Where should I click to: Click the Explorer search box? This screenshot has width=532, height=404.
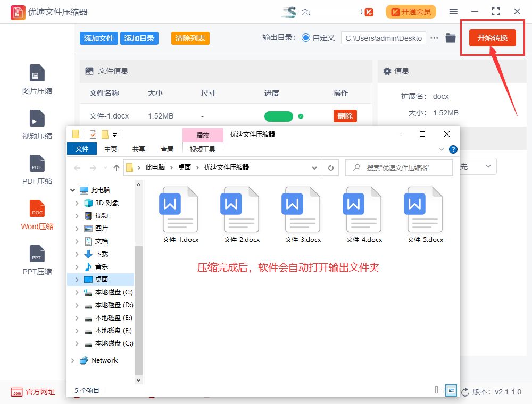[398, 168]
